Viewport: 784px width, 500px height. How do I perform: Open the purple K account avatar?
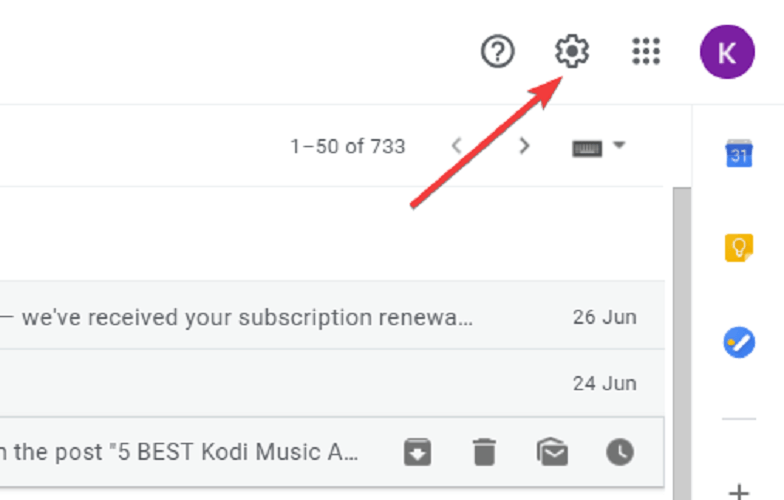pyautogui.click(x=727, y=51)
